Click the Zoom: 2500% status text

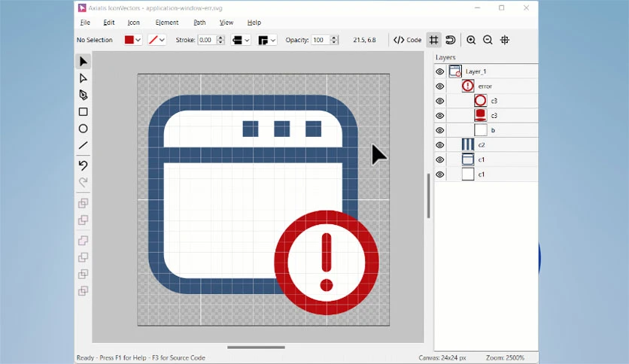pos(505,357)
